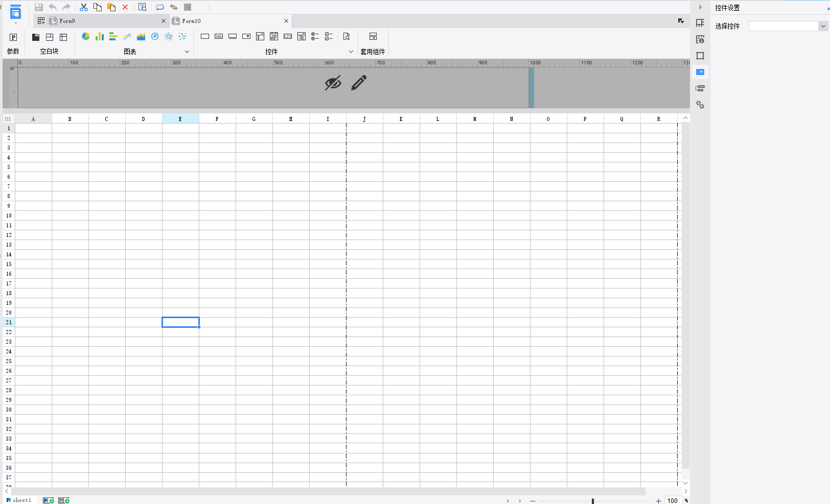
Task: Select the sheet1 tab
Action: (x=19, y=500)
